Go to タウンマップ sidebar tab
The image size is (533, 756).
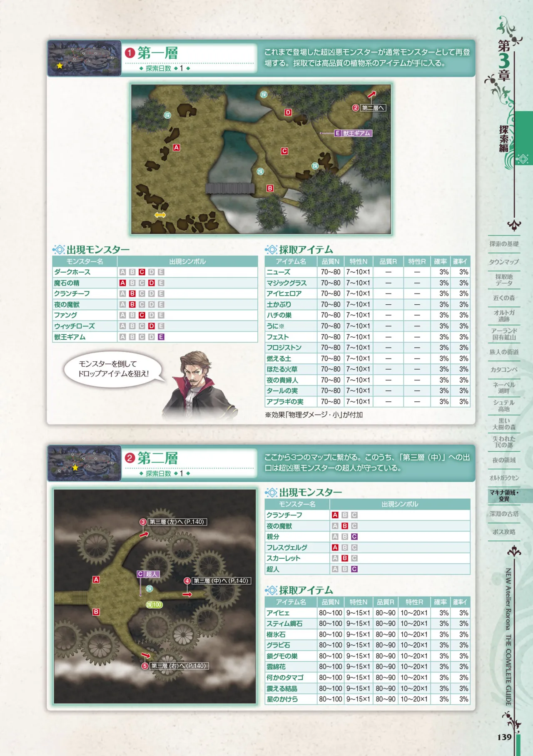coord(504,262)
